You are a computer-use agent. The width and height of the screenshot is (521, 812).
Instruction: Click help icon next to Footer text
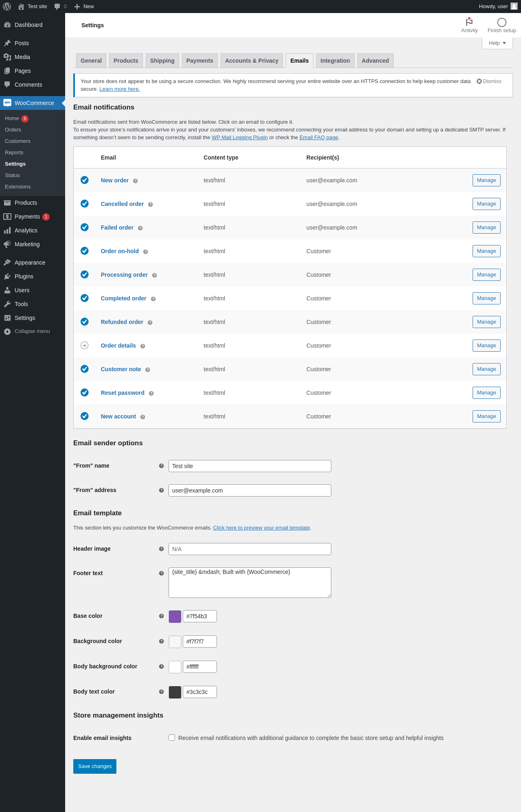pos(161,573)
